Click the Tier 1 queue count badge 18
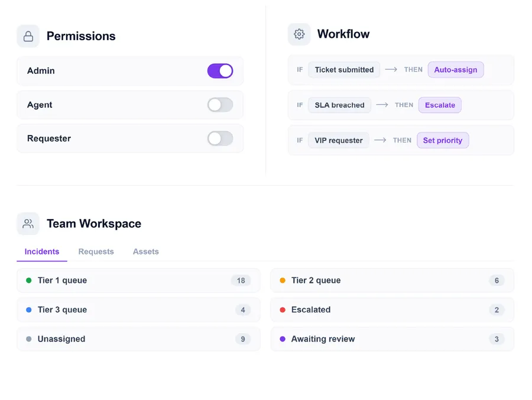 [x=241, y=280]
